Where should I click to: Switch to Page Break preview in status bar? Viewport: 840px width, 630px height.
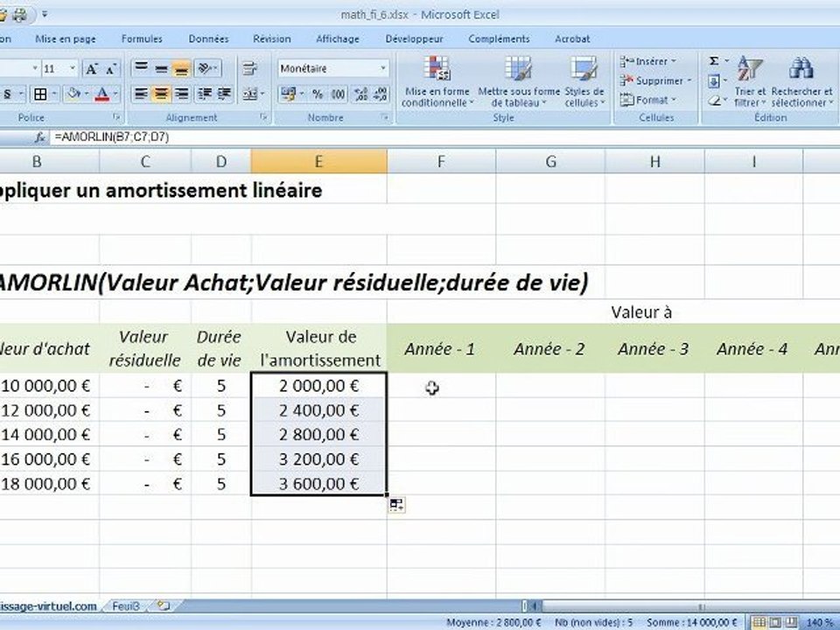point(791,622)
